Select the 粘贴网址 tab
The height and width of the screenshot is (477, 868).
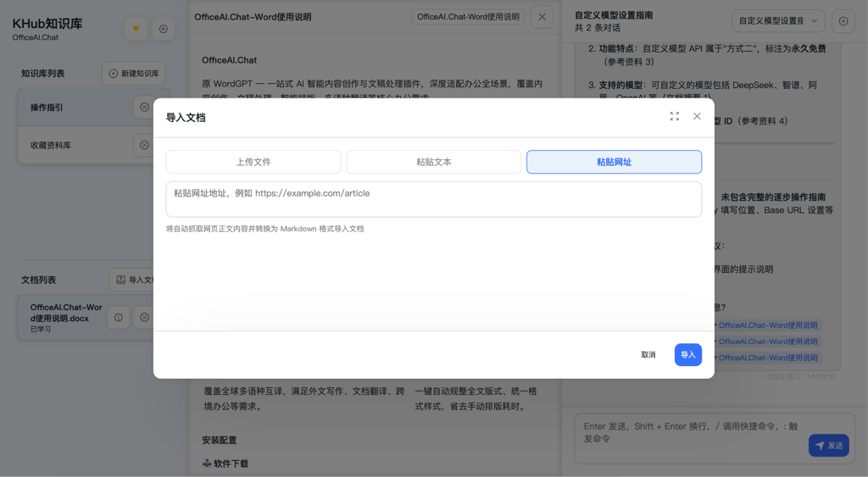pos(614,162)
